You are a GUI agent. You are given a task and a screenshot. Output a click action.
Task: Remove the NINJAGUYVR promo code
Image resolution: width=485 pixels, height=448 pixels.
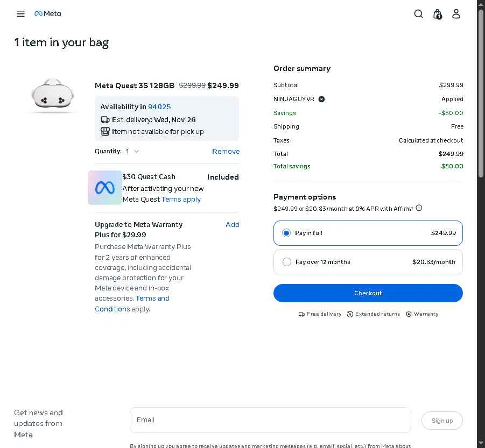tap(322, 99)
